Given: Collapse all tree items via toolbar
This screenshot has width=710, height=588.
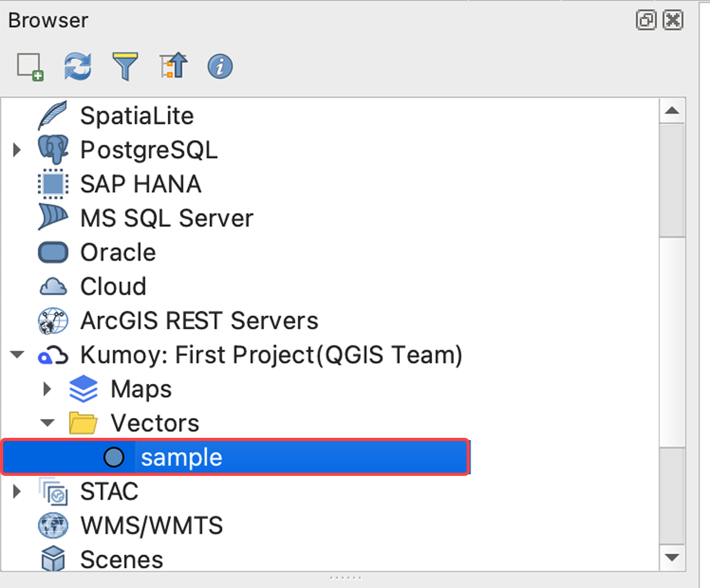Looking at the screenshot, I should (173, 67).
